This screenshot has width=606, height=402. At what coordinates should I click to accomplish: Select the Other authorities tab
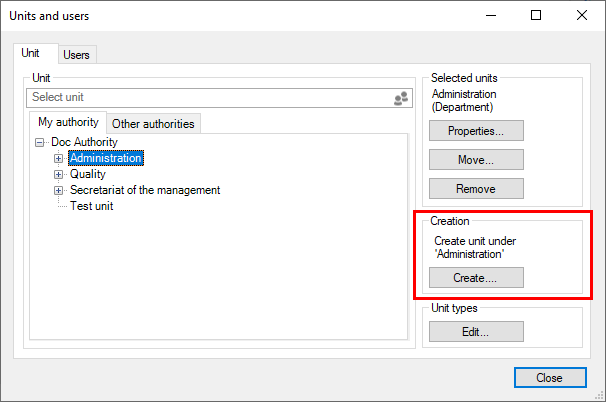154,124
